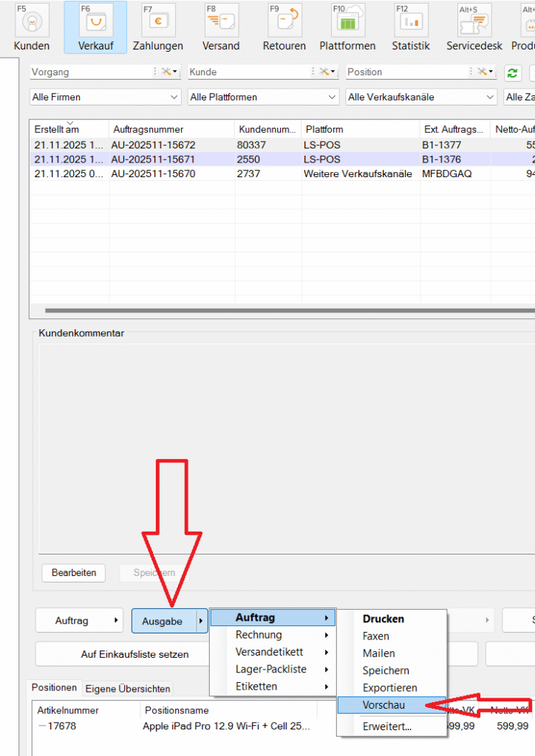Expand the Alle Plattformen dropdown
Image resolution: width=535 pixels, height=756 pixels.
coord(264,97)
